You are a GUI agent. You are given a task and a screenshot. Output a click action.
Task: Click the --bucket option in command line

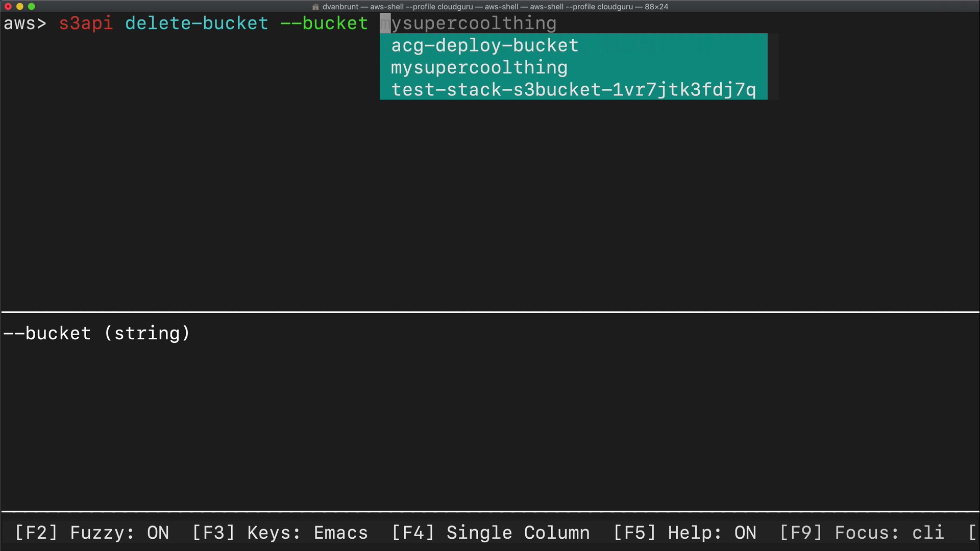coord(324,23)
